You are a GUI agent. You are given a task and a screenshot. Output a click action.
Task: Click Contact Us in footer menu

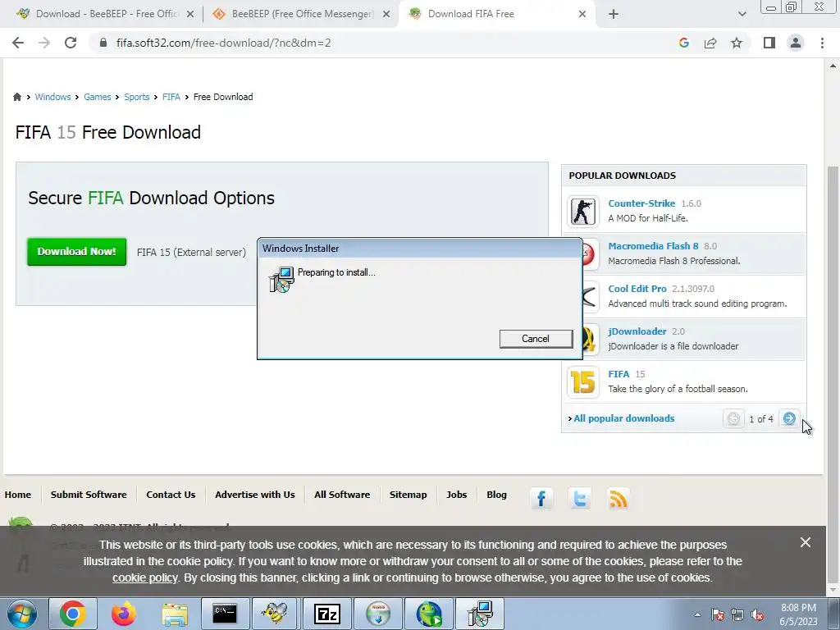(171, 495)
